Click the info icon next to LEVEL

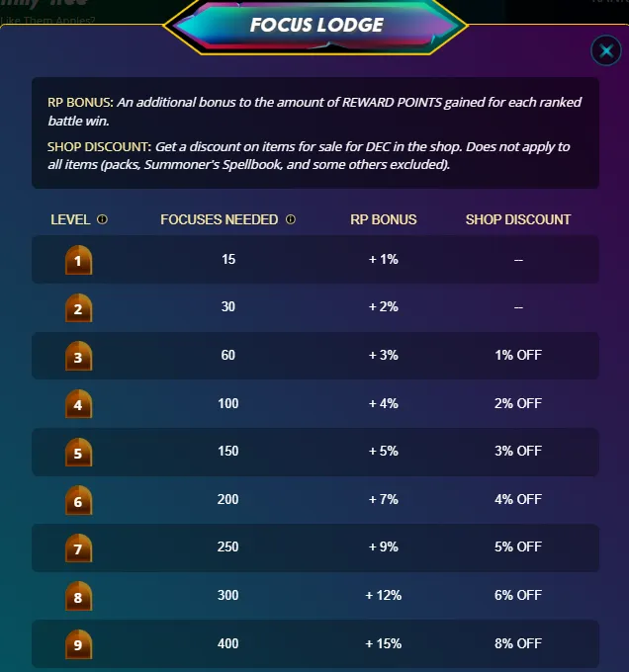(102, 219)
